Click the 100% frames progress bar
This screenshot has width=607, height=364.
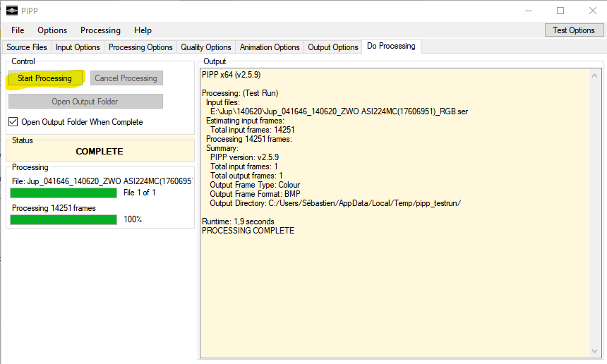click(x=64, y=219)
